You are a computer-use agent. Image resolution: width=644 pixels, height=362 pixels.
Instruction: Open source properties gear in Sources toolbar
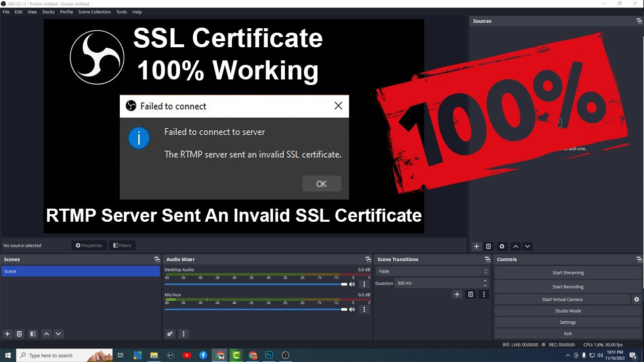point(502,246)
